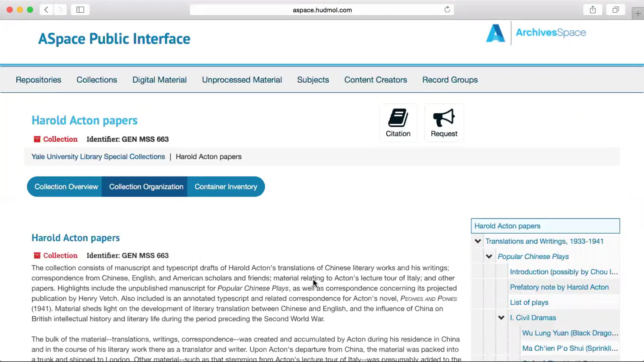Open I. Civil Dramas in the tree

coord(533,318)
